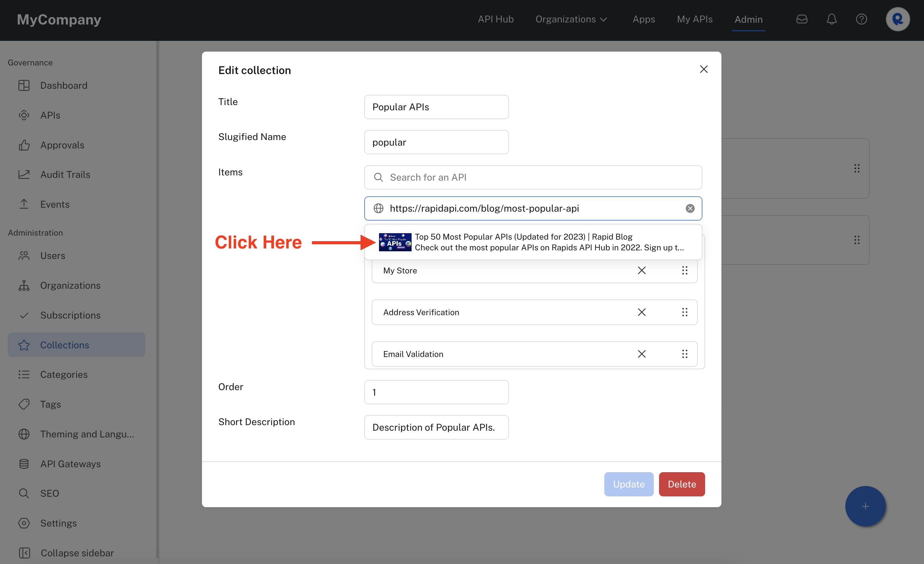The width and height of the screenshot is (924, 564).
Task: Expand the Organizations menu chevron
Action: click(604, 19)
